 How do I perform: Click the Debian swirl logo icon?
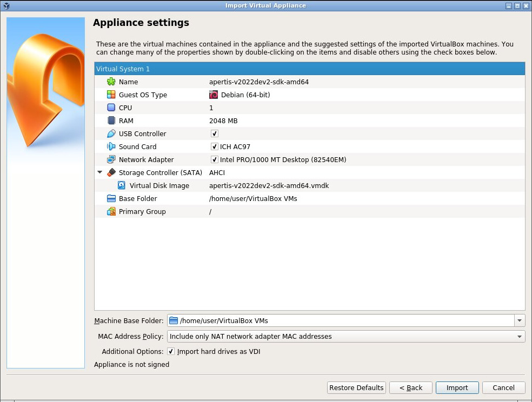(x=214, y=95)
